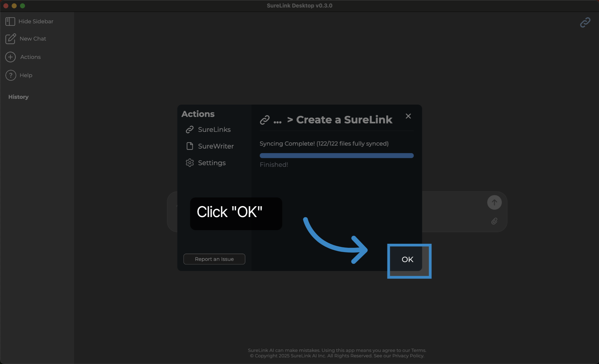Screen dimensions: 599x364
Task: Click the SureLink Desktop v0.3.0 title
Action: tap(299, 6)
